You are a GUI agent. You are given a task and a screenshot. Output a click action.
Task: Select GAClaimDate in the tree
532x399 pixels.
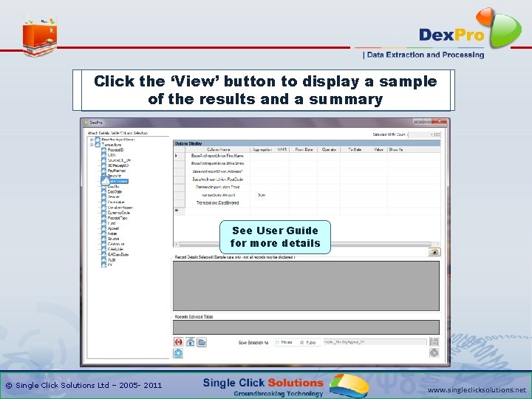click(118, 254)
